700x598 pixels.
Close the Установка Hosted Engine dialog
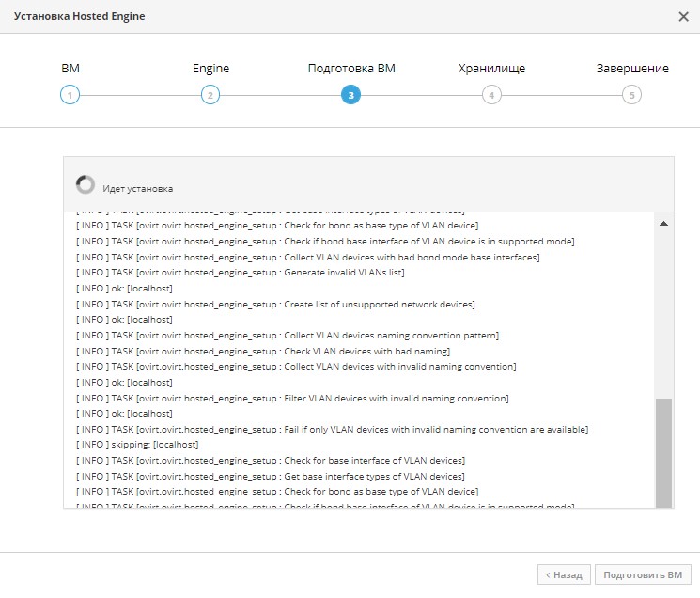pyautogui.click(x=683, y=17)
